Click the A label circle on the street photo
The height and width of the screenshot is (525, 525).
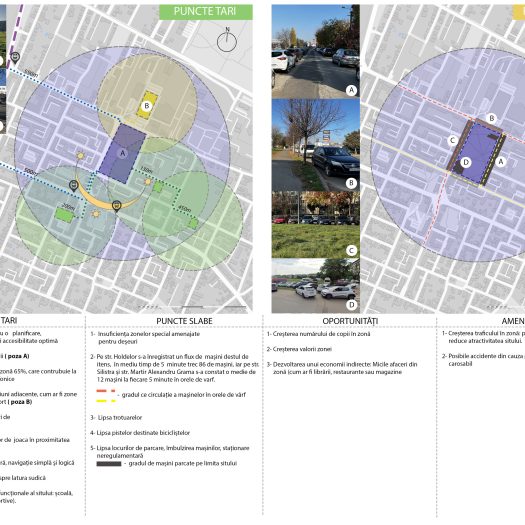click(x=351, y=90)
